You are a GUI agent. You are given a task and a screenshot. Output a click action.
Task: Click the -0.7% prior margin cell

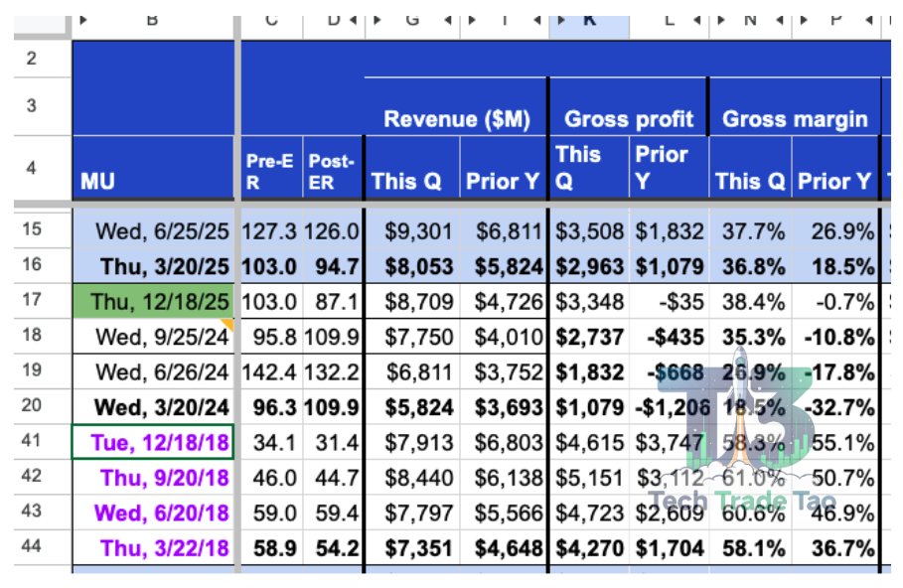point(835,301)
